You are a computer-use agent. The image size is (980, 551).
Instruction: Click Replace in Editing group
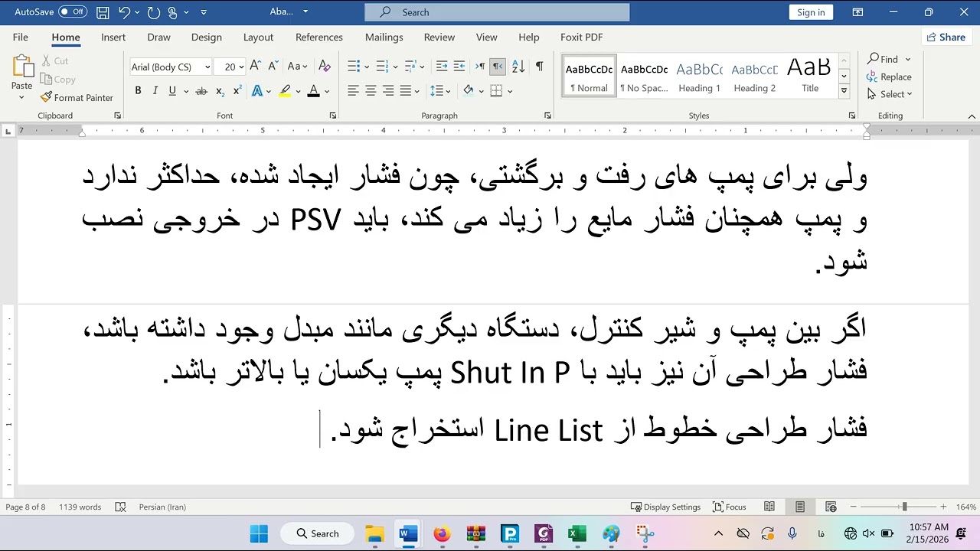click(x=889, y=77)
